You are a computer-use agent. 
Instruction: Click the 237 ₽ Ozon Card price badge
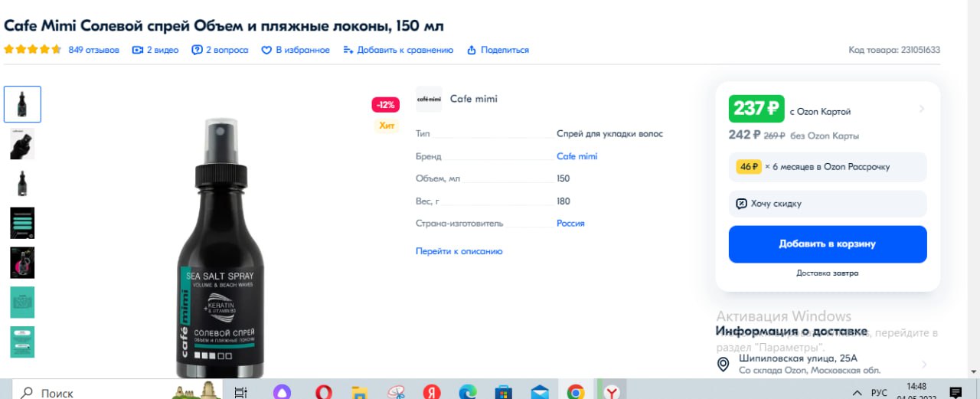[x=756, y=109]
